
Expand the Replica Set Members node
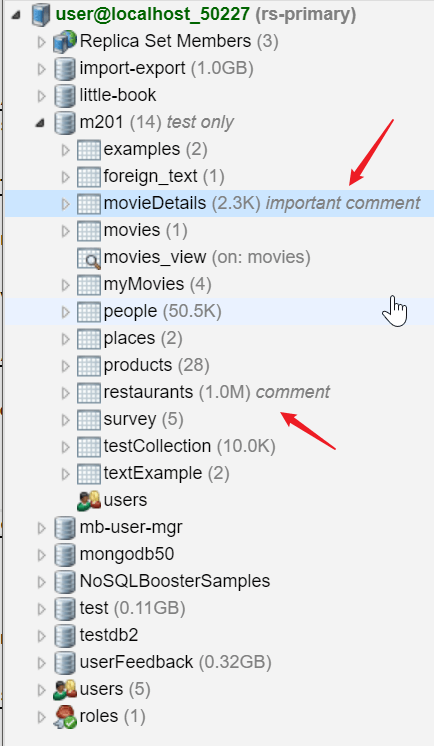click(x=41, y=42)
